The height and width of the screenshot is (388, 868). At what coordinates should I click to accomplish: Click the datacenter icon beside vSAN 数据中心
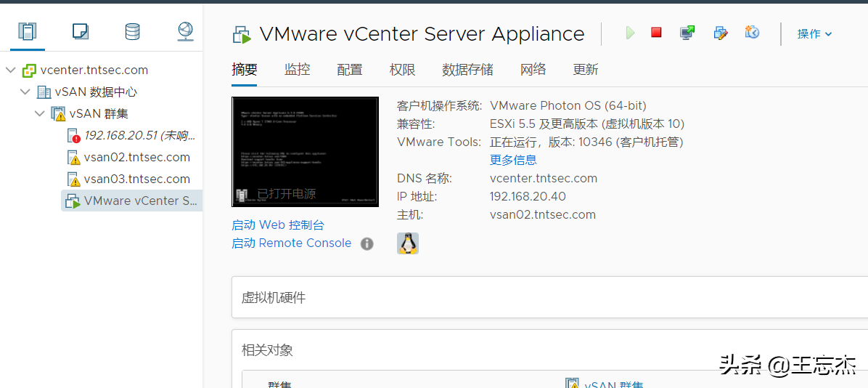pos(43,92)
